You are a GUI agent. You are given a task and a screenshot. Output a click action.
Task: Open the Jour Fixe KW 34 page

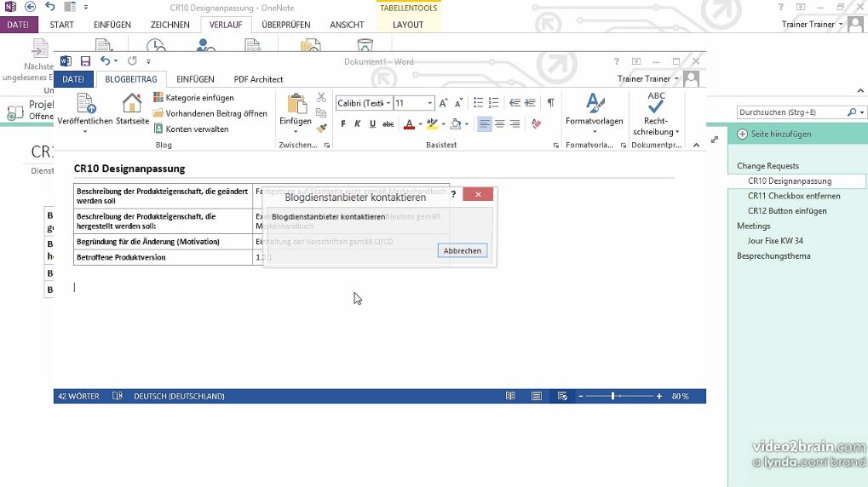pyautogui.click(x=775, y=241)
